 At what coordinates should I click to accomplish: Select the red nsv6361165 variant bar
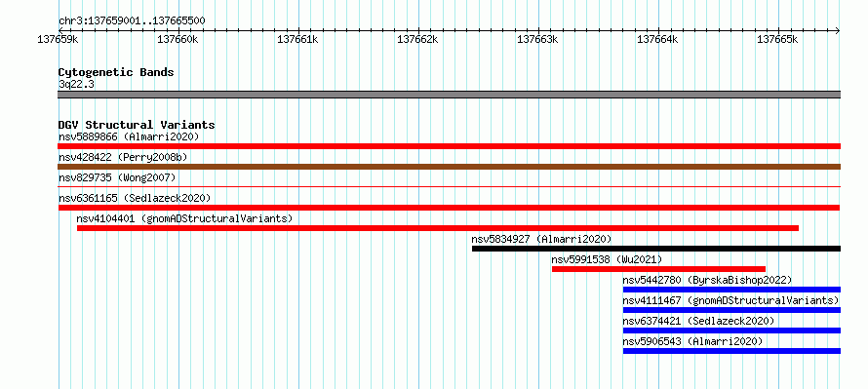pyautogui.click(x=449, y=208)
